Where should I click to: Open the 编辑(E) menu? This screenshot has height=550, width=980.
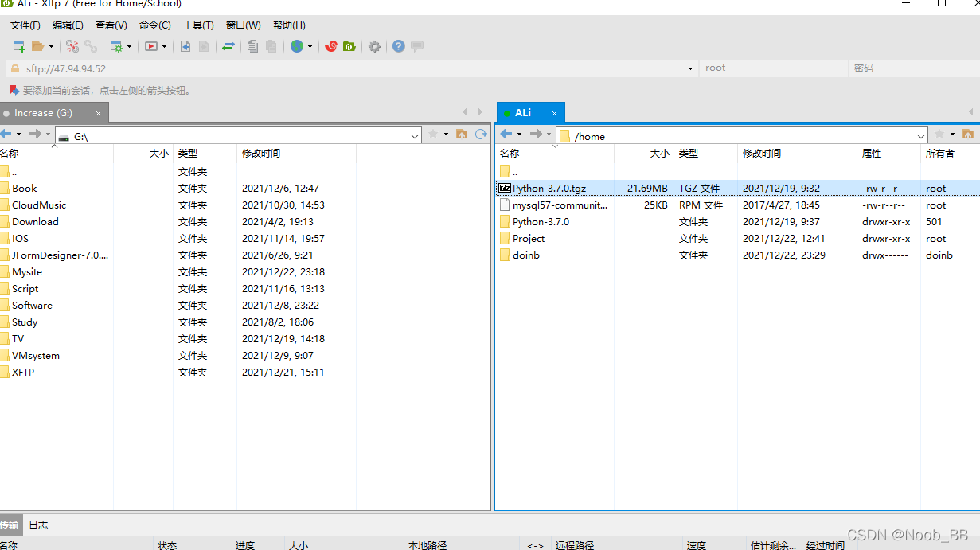68,25
